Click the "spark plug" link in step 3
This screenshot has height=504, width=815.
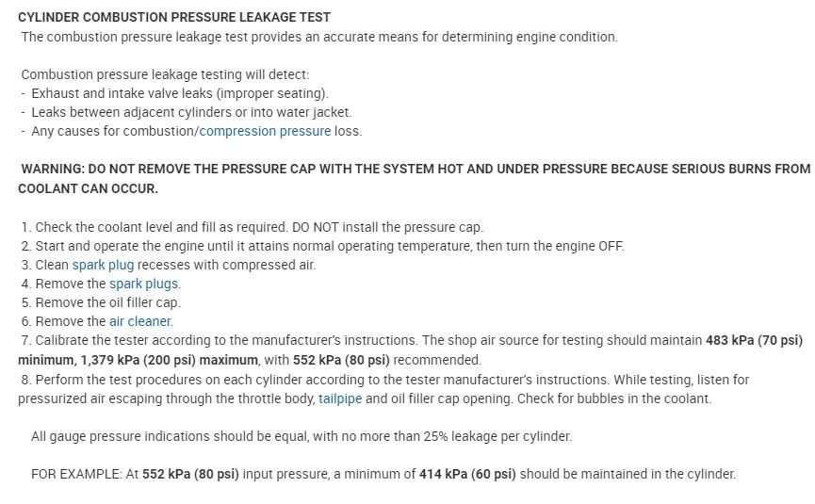103,265
